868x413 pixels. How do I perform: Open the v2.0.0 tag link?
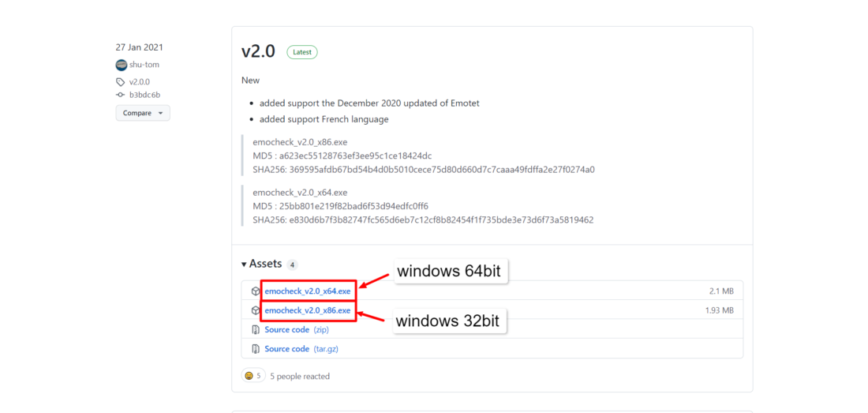pyautogui.click(x=140, y=82)
